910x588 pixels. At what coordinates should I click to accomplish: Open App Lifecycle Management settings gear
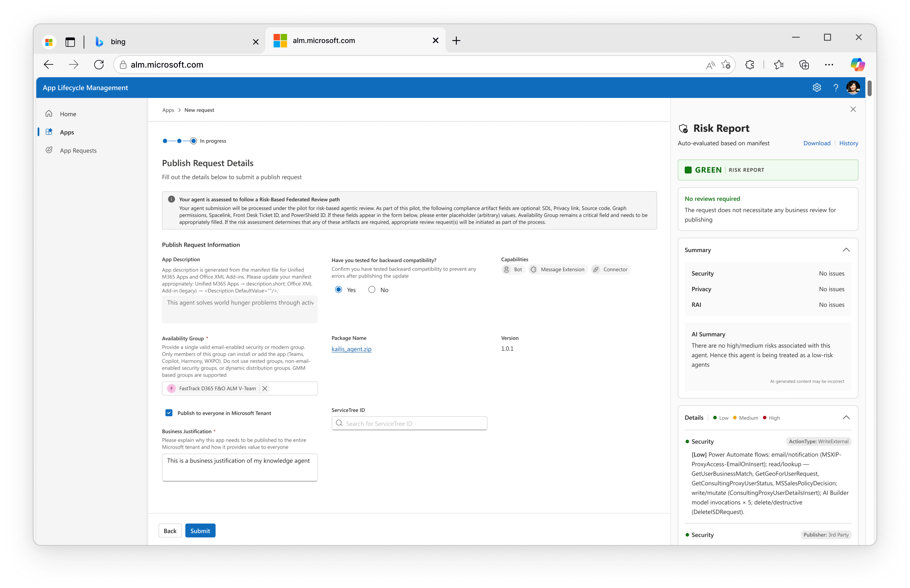pos(817,87)
